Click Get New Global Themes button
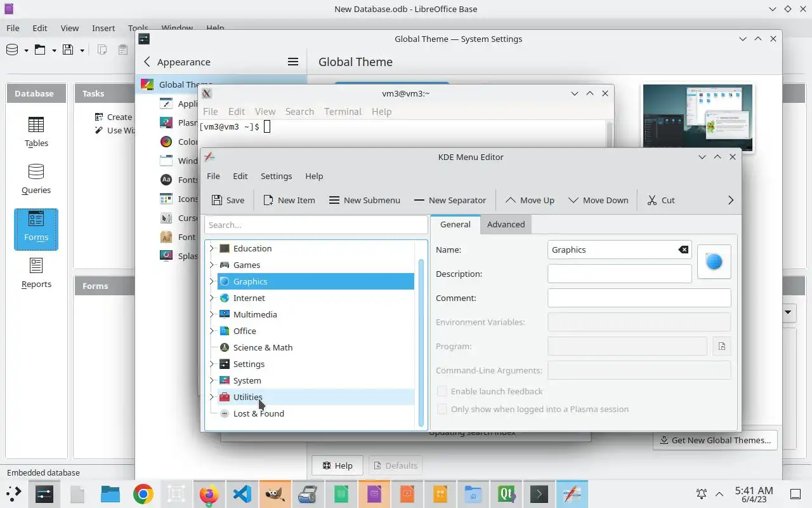Screen dimensions: 812x508 click(x=715, y=440)
